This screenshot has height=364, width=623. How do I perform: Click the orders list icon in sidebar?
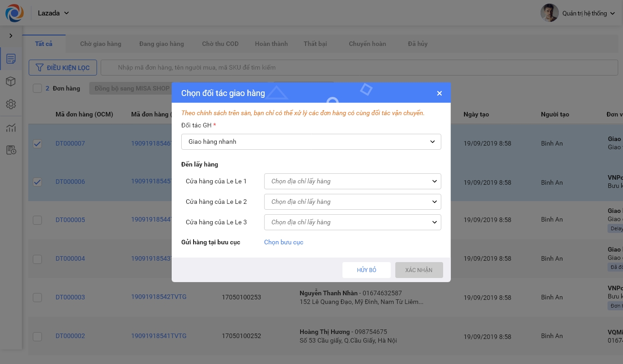click(11, 59)
